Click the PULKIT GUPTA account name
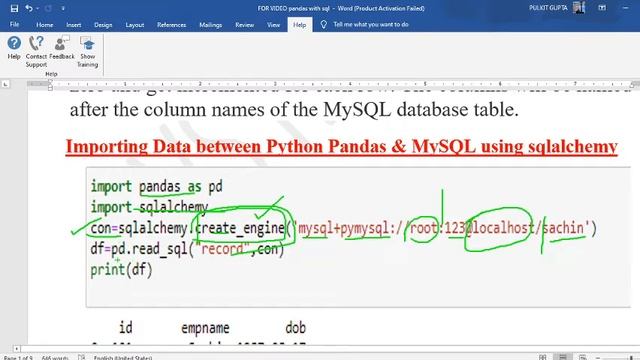The height and width of the screenshot is (360, 640). tap(548, 8)
